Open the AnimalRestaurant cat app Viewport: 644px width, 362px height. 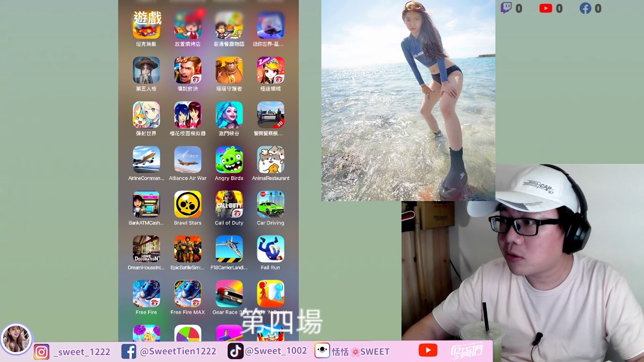point(271,160)
